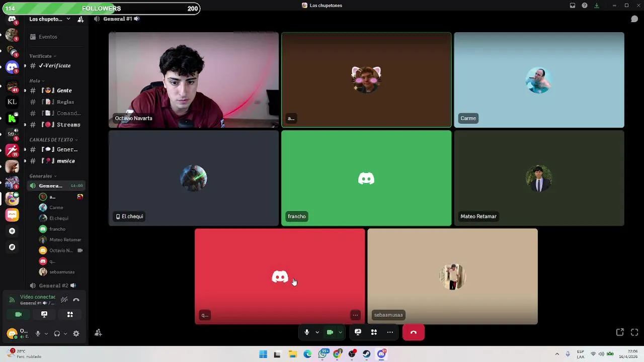The height and width of the screenshot is (362, 644).
Task: Join General #2 voice channel
Action: [56, 286]
